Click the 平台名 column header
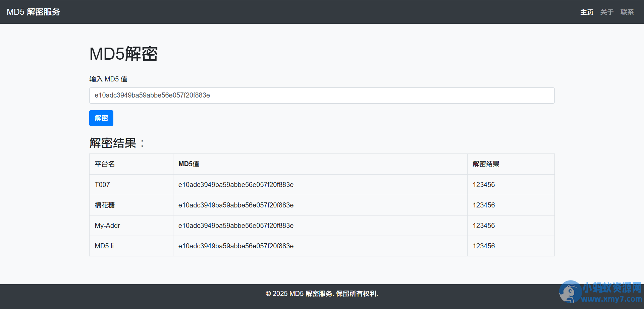The height and width of the screenshot is (309, 644). pos(105,164)
